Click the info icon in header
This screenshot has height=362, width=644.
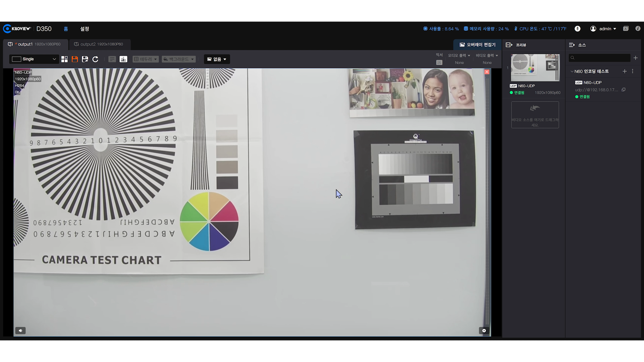[x=638, y=29]
